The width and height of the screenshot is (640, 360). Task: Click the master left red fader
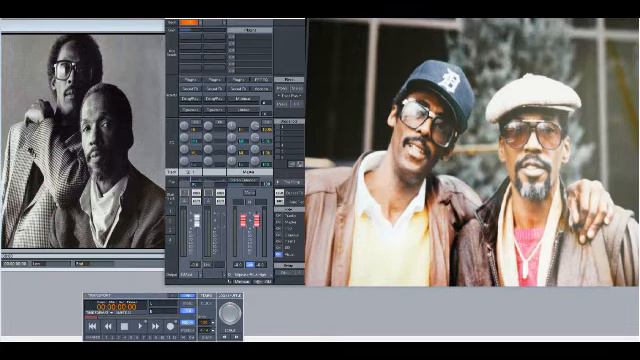pos(243,220)
